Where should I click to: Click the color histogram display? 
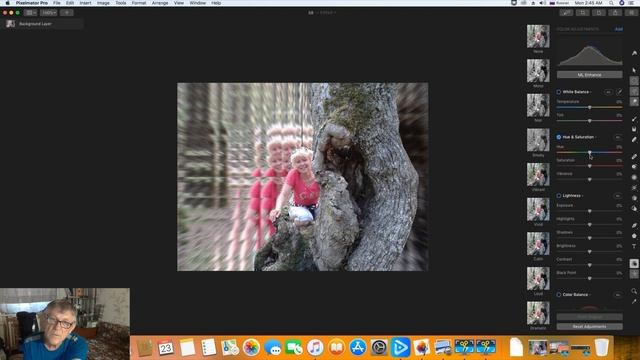589,53
